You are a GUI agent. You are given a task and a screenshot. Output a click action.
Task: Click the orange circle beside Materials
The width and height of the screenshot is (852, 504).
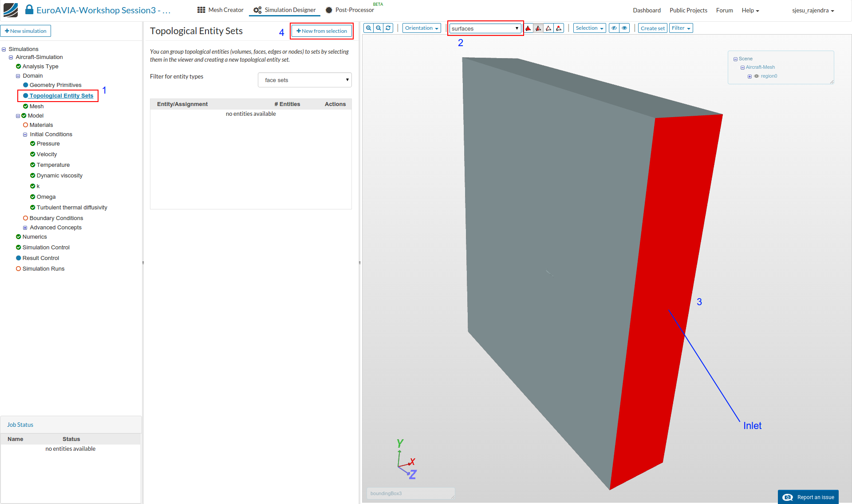25,125
